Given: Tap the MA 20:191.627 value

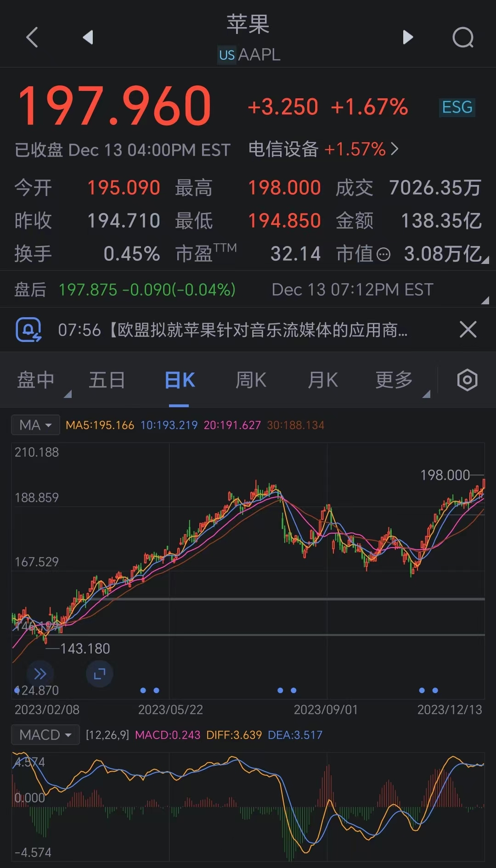Looking at the screenshot, I should coord(232,425).
